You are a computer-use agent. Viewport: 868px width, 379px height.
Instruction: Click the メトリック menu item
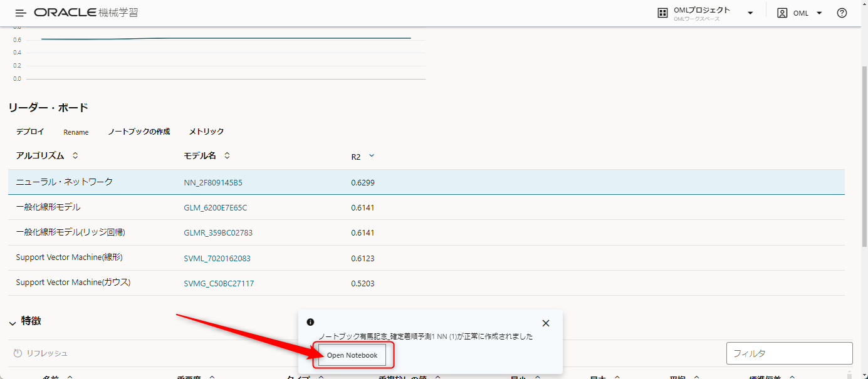pos(206,132)
